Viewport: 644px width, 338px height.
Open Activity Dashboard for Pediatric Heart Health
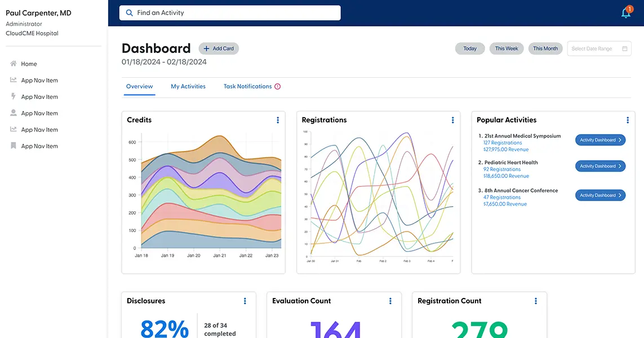point(600,166)
